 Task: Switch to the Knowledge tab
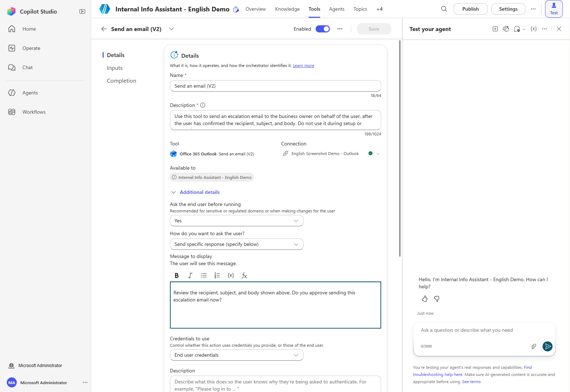click(287, 9)
